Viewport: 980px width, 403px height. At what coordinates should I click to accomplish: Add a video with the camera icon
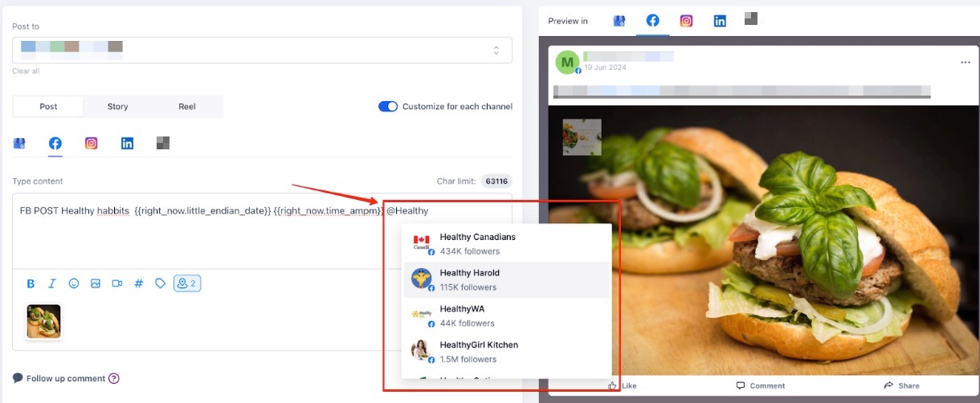[117, 283]
